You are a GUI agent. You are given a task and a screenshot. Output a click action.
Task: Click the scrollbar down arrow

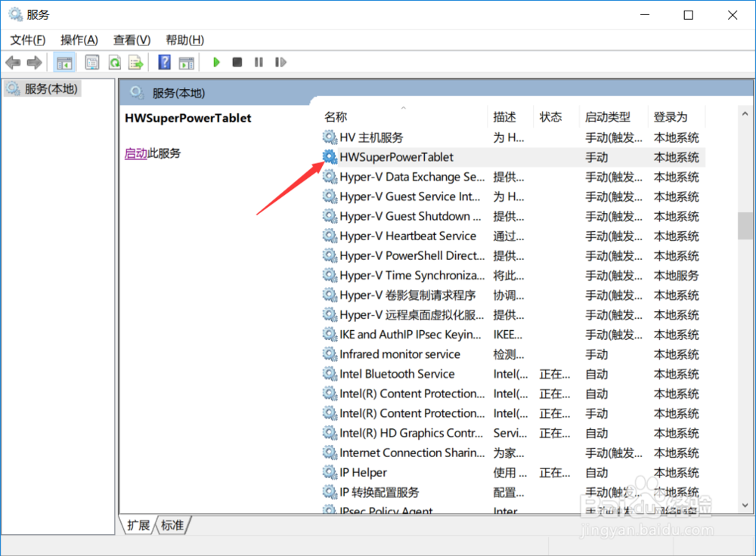tap(745, 505)
